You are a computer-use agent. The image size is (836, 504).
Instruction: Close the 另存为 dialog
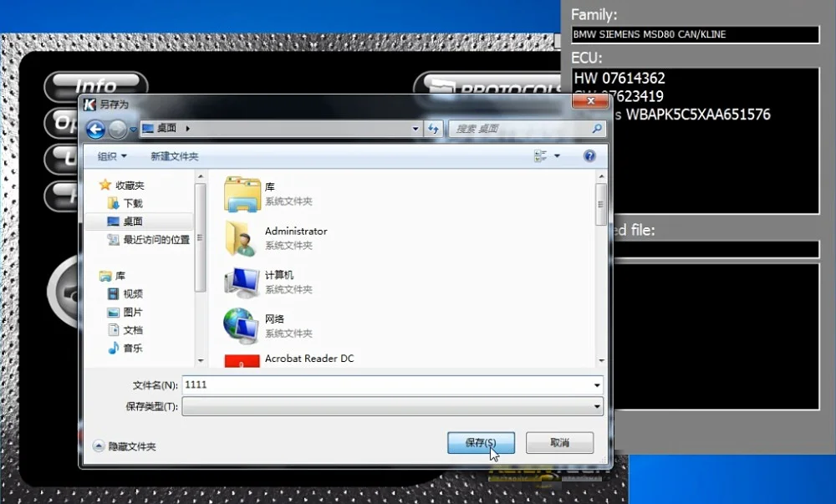pos(590,100)
